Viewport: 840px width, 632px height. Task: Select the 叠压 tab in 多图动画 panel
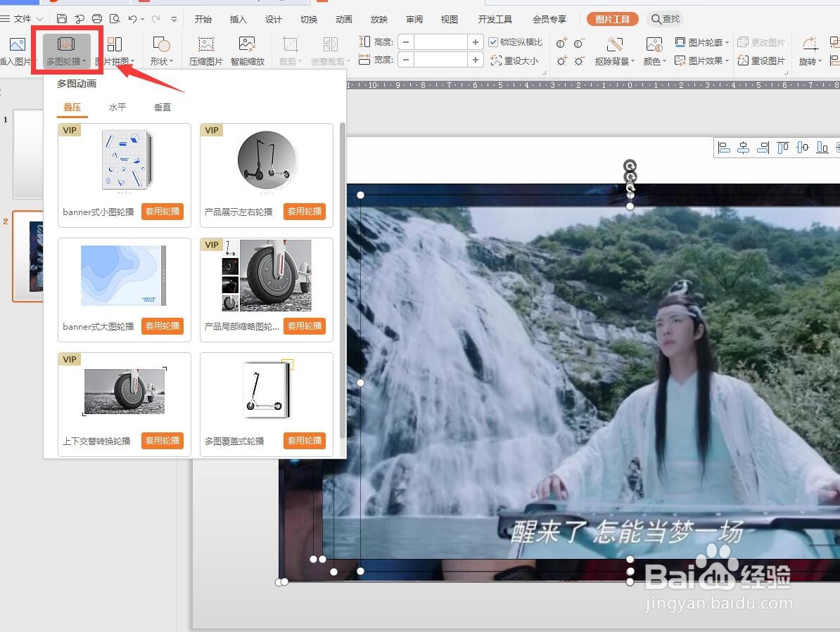coord(72,107)
